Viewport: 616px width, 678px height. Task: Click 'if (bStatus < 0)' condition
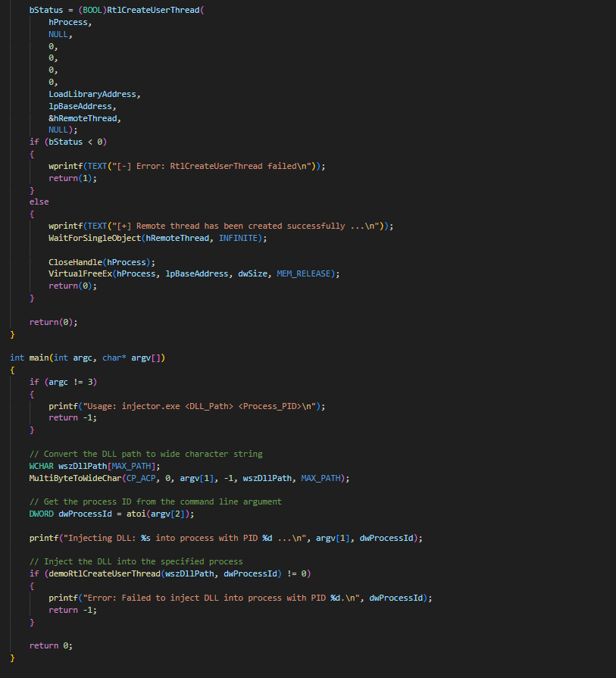(x=68, y=142)
